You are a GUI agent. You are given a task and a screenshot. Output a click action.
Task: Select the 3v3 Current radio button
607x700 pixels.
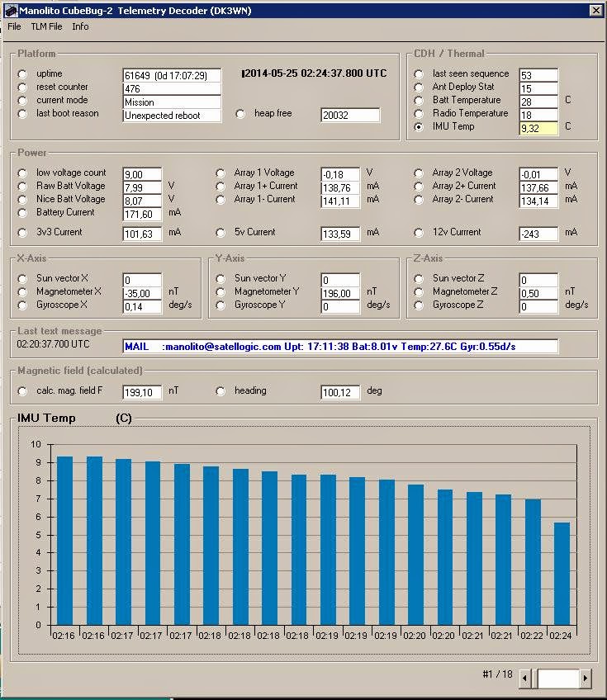[x=22, y=233]
